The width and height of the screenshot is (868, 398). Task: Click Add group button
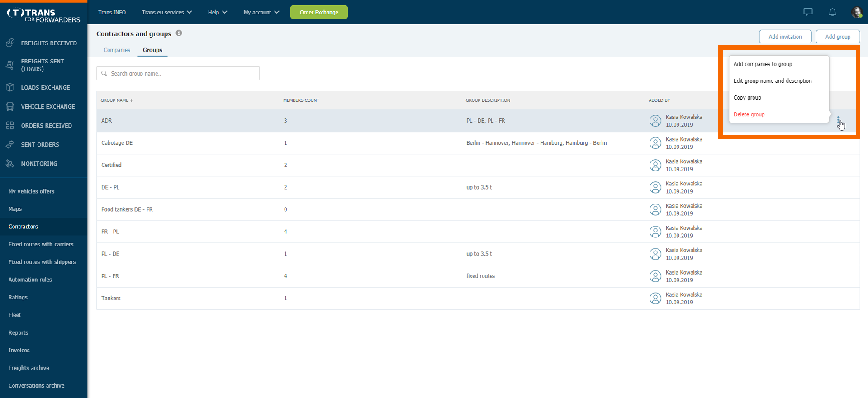click(838, 37)
